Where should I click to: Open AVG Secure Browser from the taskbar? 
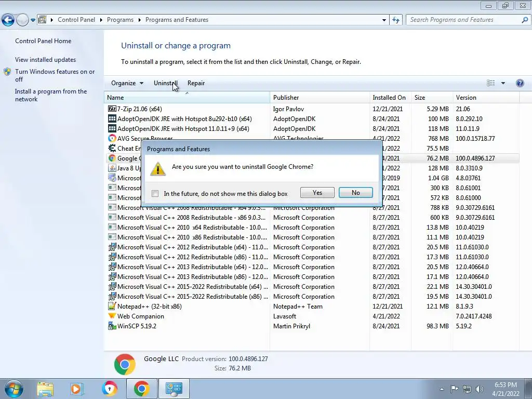coord(109,389)
